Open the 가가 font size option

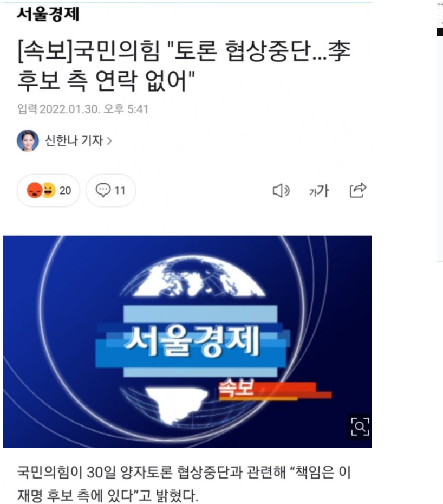pos(319,191)
